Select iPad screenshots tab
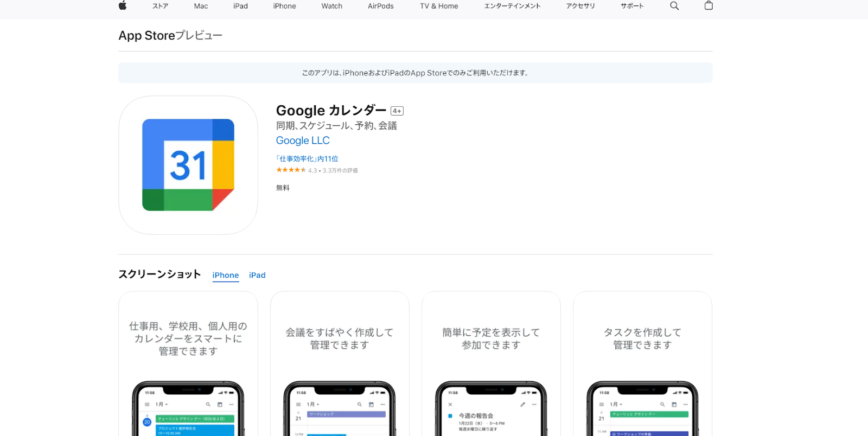 (x=257, y=275)
